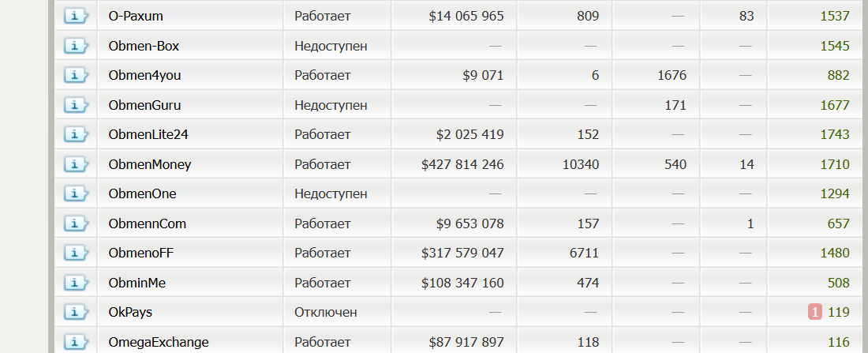Open info icon for O-Paxum

pos(75,16)
